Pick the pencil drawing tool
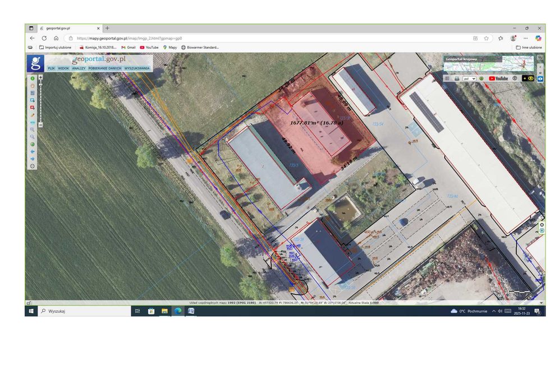The width and height of the screenshot is (555, 392). (x=33, y=114)
